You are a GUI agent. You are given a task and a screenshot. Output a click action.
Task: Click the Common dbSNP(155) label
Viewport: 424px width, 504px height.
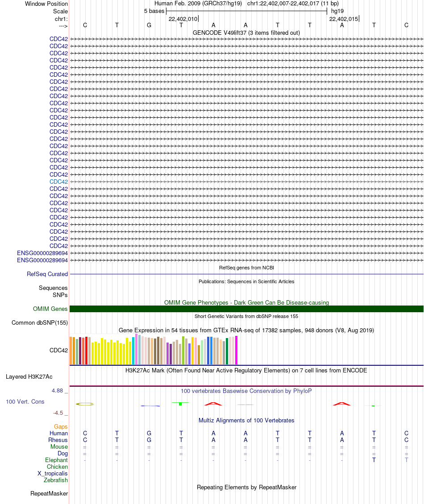[x=40, y=323]
